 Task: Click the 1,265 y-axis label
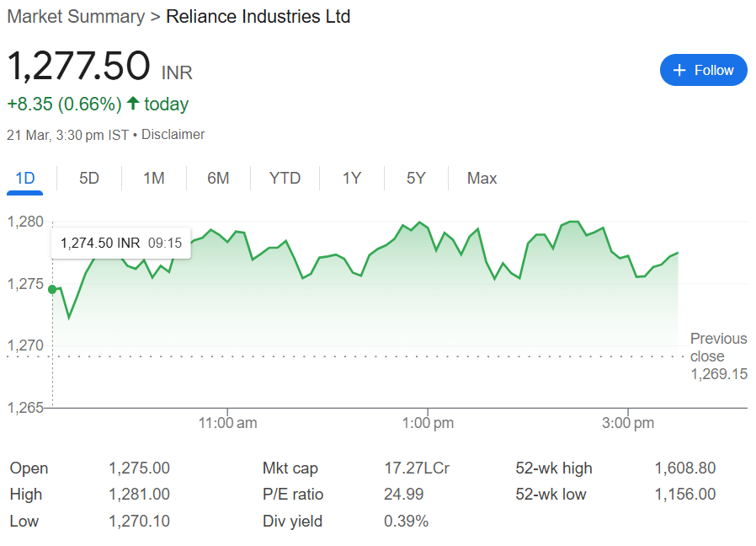click(x=25, y=408)
